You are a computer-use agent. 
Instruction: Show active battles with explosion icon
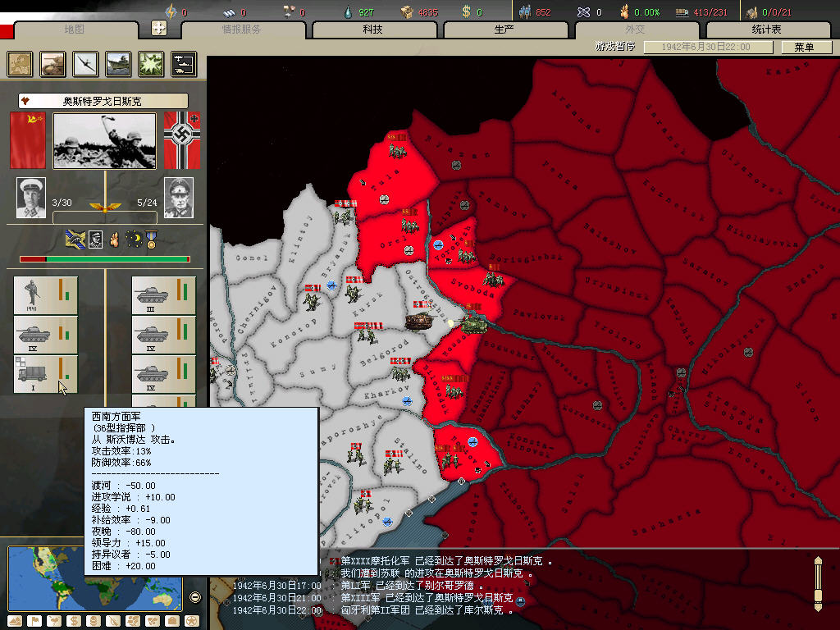click(151, 64)
